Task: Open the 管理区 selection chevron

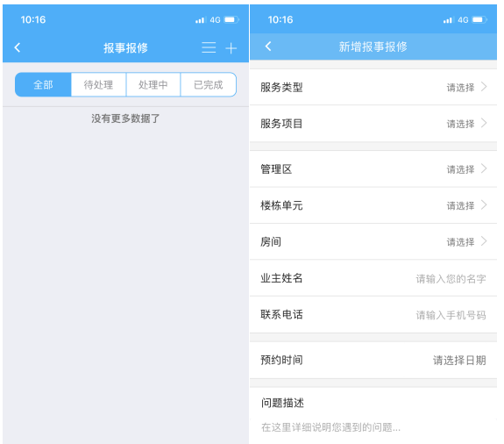Action: pos(484,168)
